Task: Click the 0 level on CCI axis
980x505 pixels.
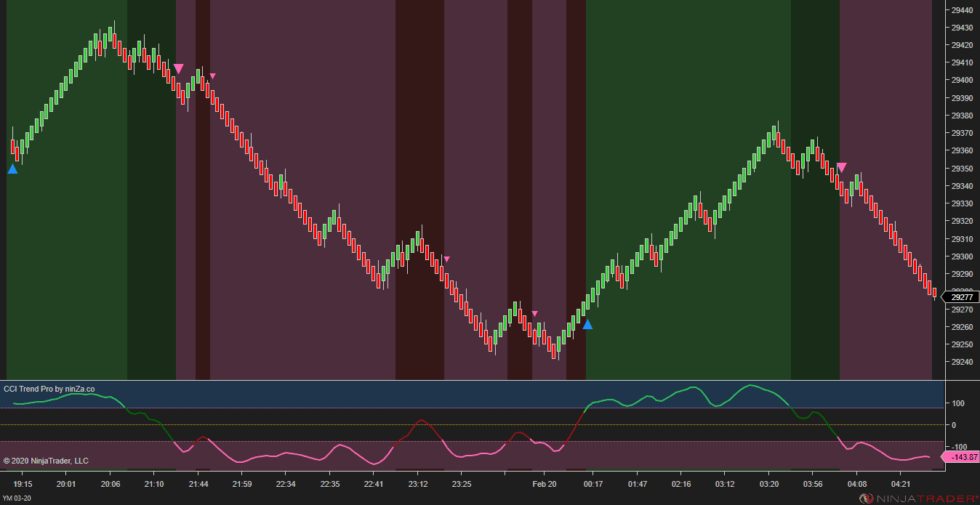Action: coord(954,425)
